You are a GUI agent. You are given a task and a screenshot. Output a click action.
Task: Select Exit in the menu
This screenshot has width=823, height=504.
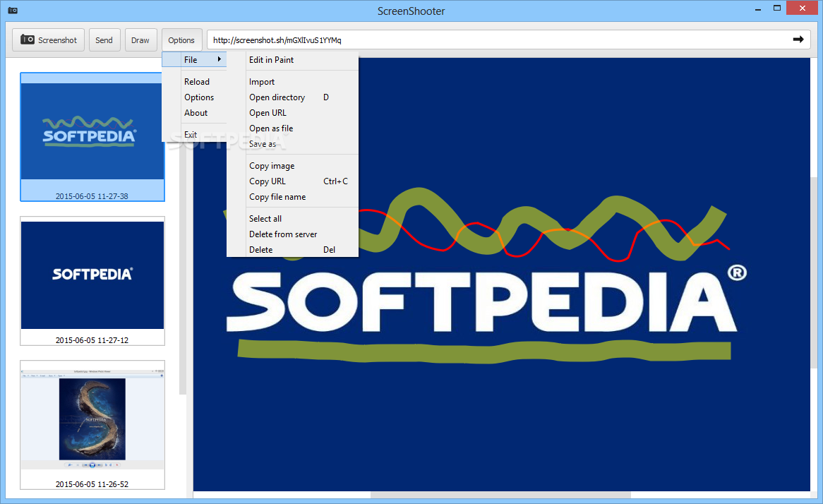point(191,135)
